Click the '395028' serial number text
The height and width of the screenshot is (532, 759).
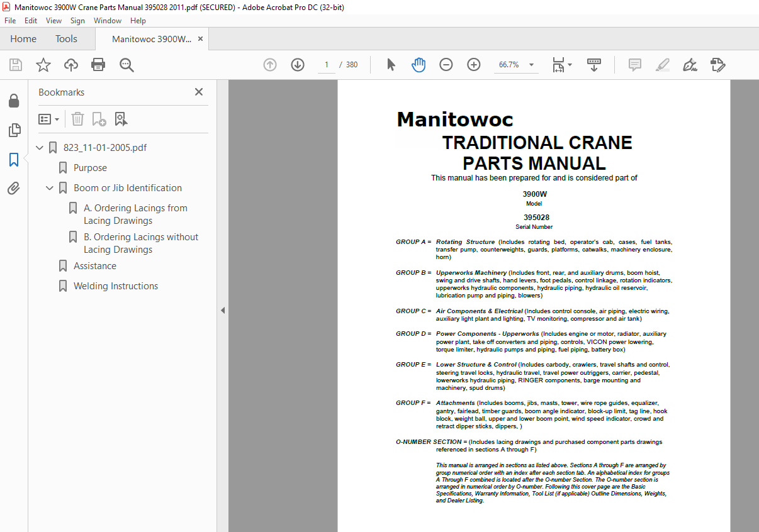click(x=536, y=218)
